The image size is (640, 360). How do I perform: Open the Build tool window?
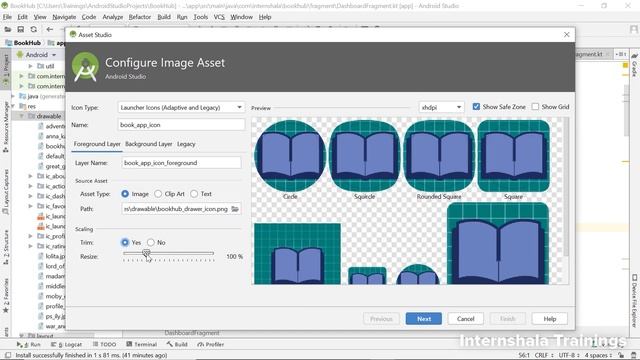point(177,344)
